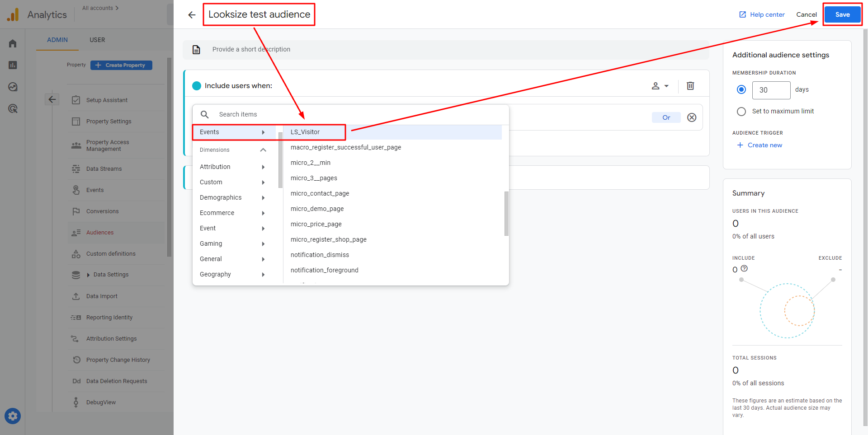This screenshot has width=868, height=435.
Task: Click the Data Import upload icon
Action: (x=76, y=296)
